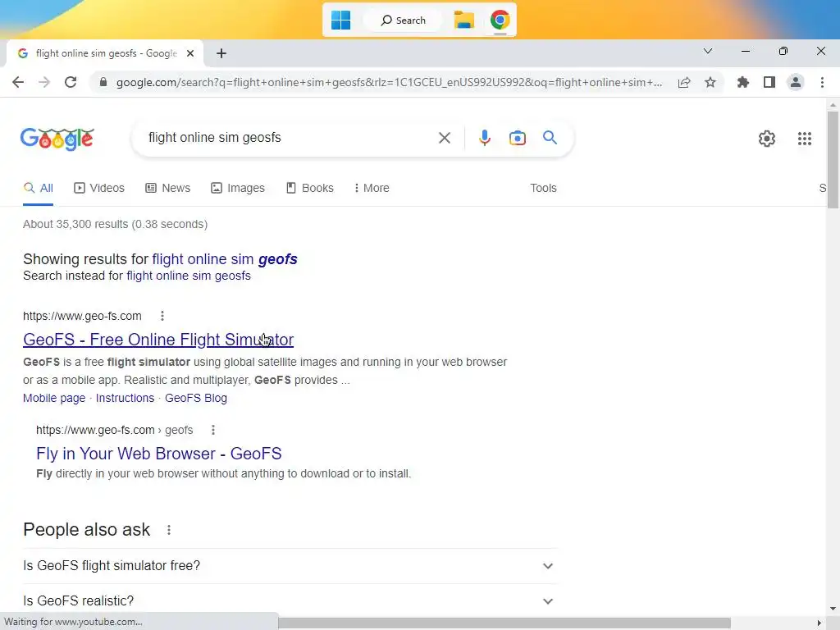Toggle the Chrome side panel icon
This screenshot has height=630, width=840.
pyautogui.click(x=769, y=82)
